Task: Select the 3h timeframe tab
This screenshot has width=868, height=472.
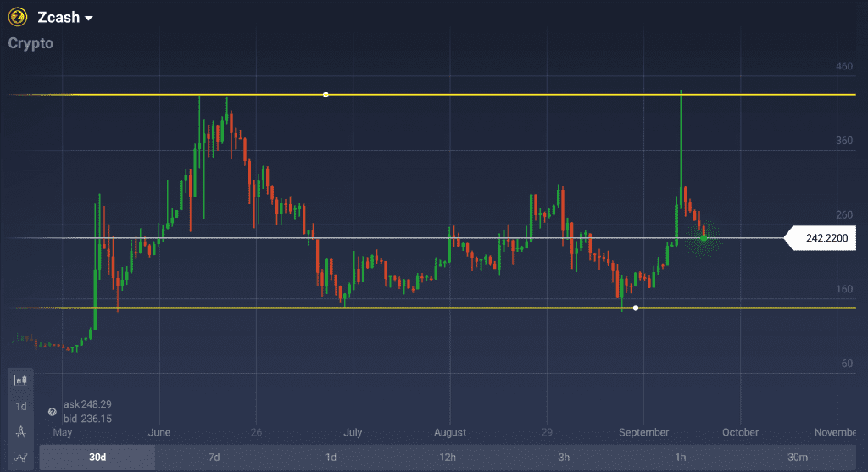Action: click(564, 457)
